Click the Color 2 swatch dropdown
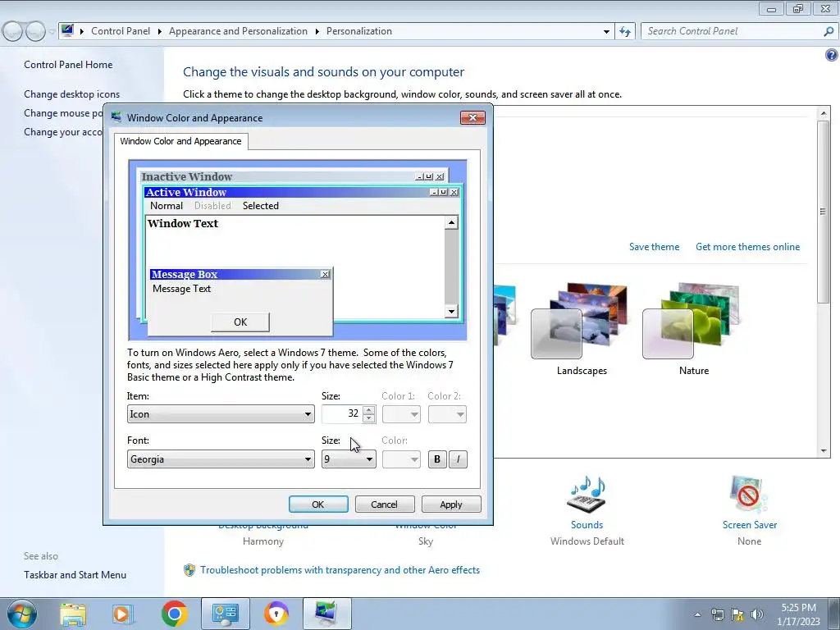 click(x=447, y=414)
